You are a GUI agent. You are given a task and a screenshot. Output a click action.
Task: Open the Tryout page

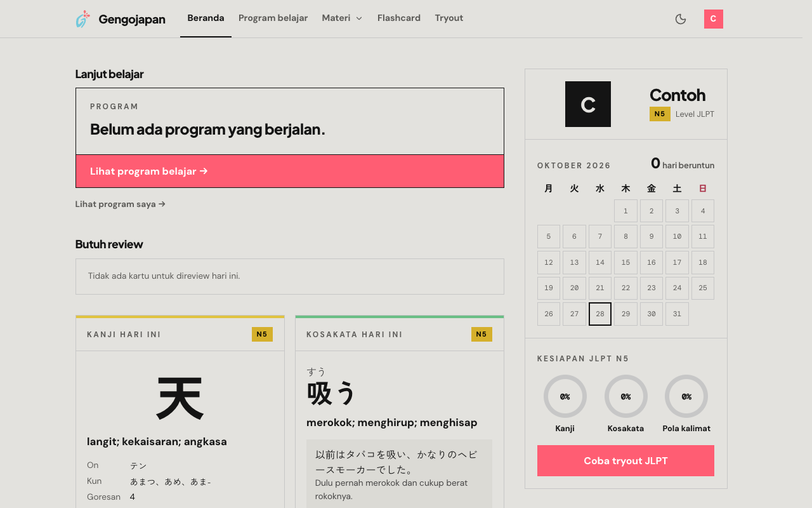(x=449, y=18)
